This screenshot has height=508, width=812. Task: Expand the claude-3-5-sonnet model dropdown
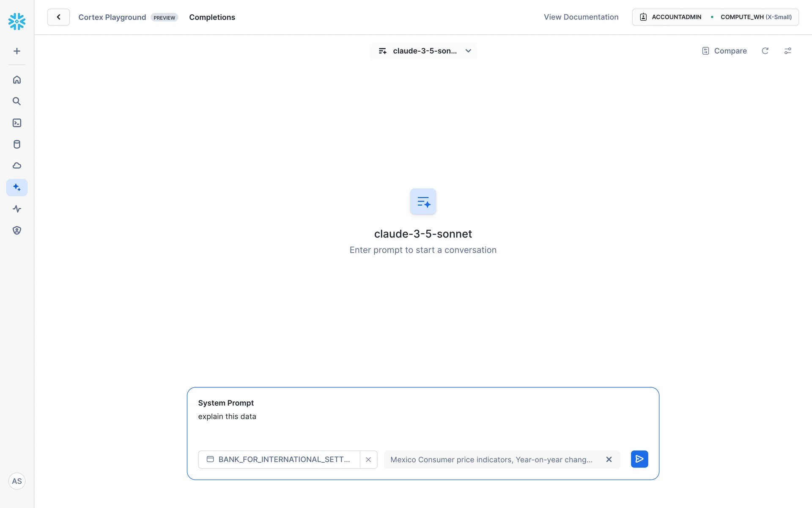423,51
